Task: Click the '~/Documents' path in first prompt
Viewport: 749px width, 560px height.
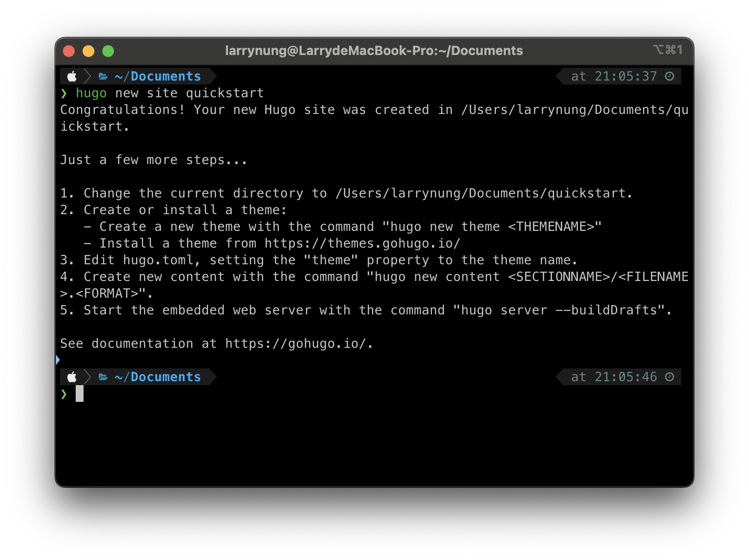Action: click(x=158, y=76)
